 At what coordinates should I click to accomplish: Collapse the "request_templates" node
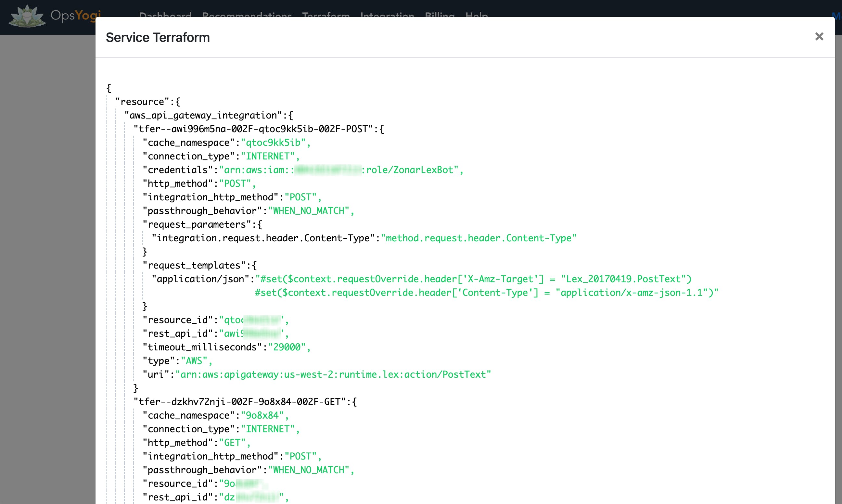pos(254,265)
